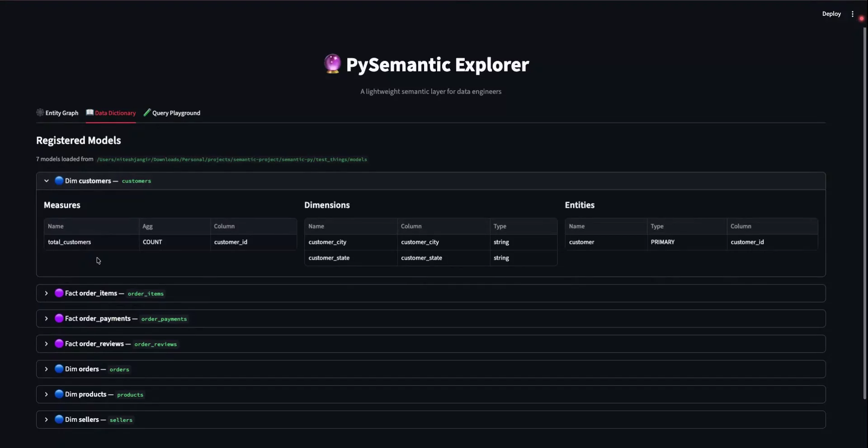Click the order_payments table name tag
868x448 pixels.
click(164, 319)
